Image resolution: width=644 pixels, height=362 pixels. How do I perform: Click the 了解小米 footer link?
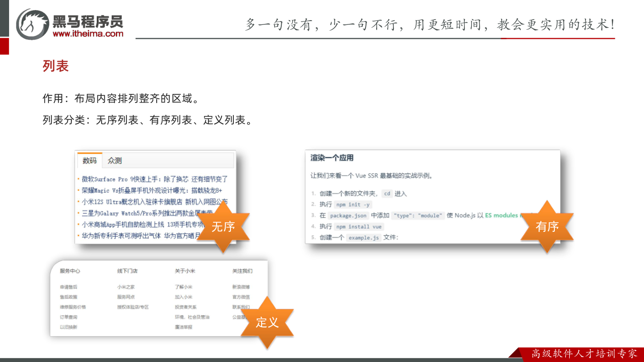click(x=184, y=287)
